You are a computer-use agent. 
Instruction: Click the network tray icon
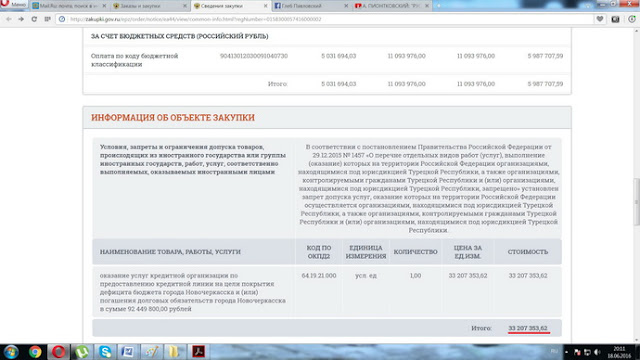tap(587, 352)
